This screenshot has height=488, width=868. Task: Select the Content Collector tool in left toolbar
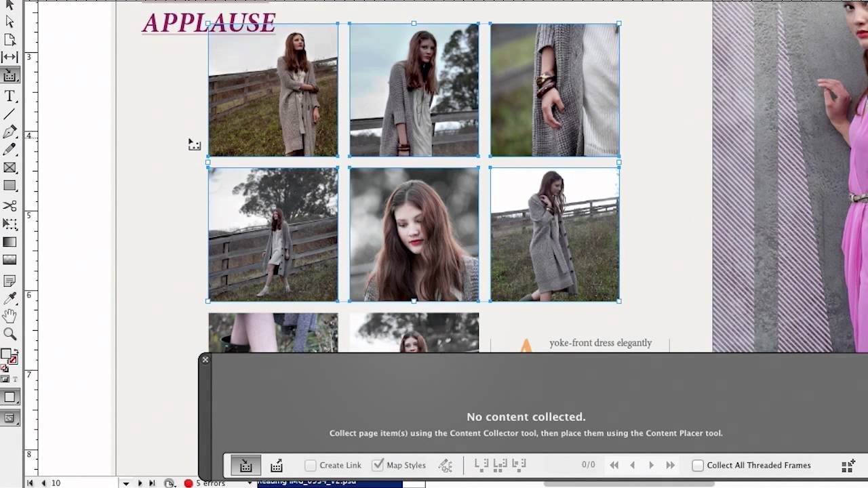click(x=9, y=75)
